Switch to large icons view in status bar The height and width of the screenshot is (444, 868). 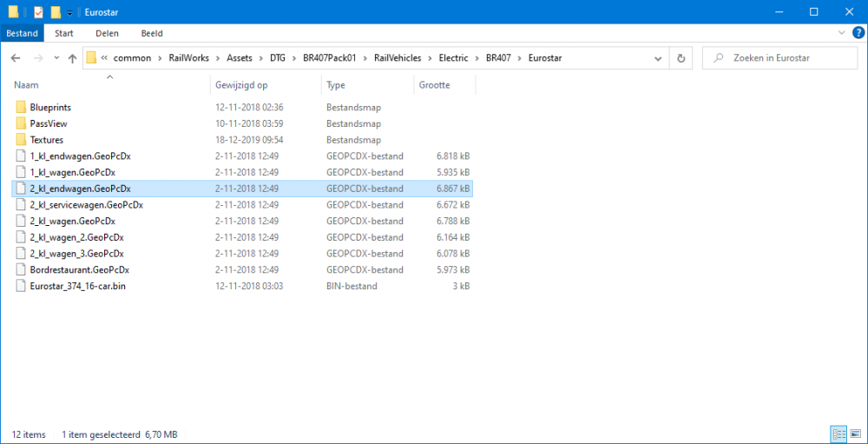pyautogui.click(x=855, y=434)
